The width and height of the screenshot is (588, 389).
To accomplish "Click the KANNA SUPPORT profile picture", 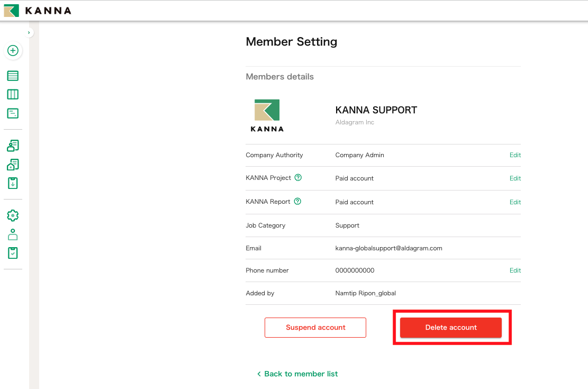I will [x=267, y=115].
